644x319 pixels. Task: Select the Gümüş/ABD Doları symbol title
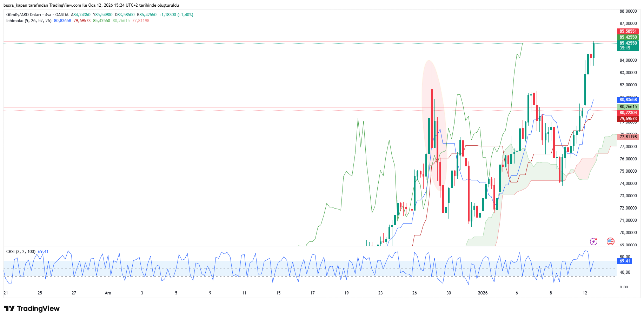click(x=24, y=15)
